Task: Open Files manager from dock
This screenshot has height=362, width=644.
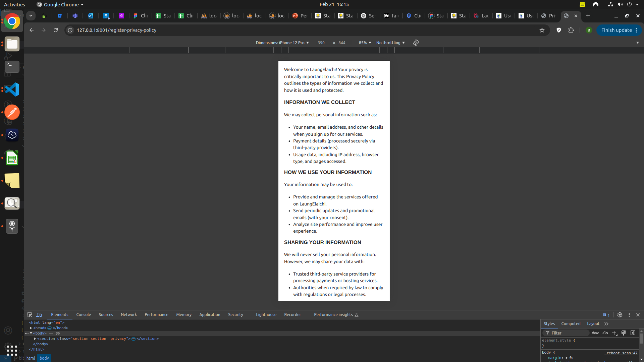Action: point(12,44)
